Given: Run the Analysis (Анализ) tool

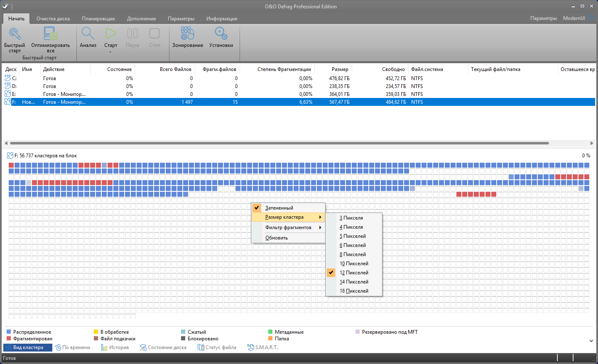Looking at the screenshot, I should click(x=88, y=34).
